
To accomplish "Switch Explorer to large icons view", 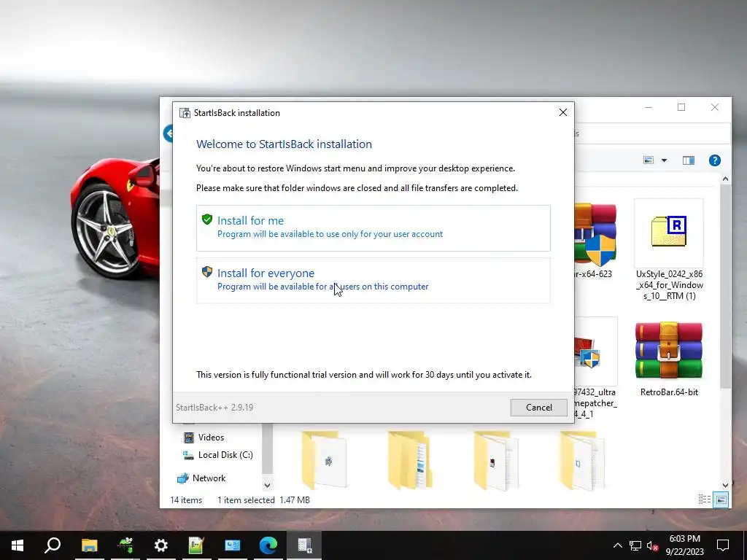I will pos(721,499).
